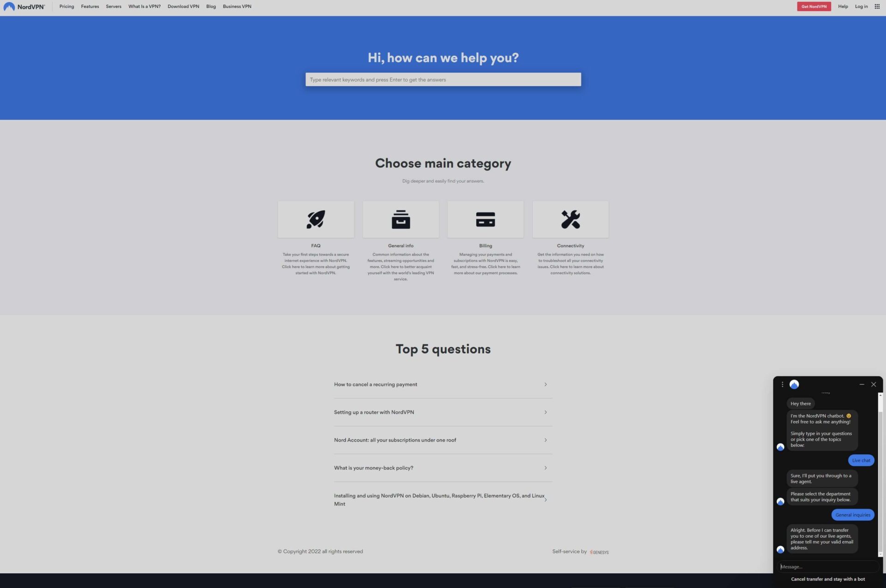Click the NordVPN logo in top left
This screenshot has width=886, height=588.
(24, 6)
